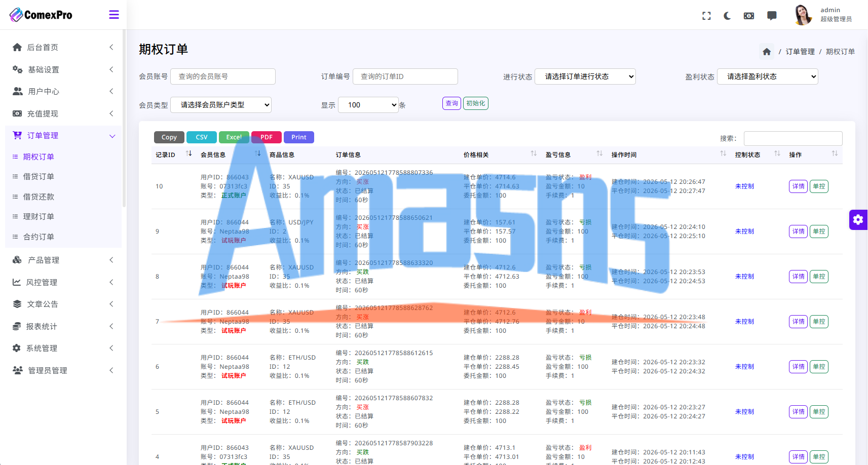Open 理财订单 submenu item
Screen dimensions: 868x465
[x=39, y=216]
